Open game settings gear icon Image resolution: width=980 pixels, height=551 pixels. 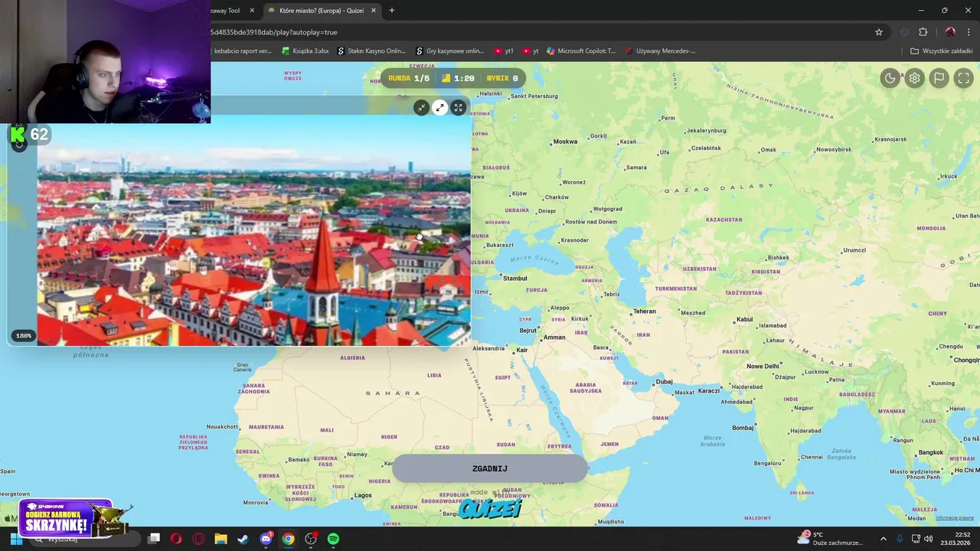click(914, 78)
